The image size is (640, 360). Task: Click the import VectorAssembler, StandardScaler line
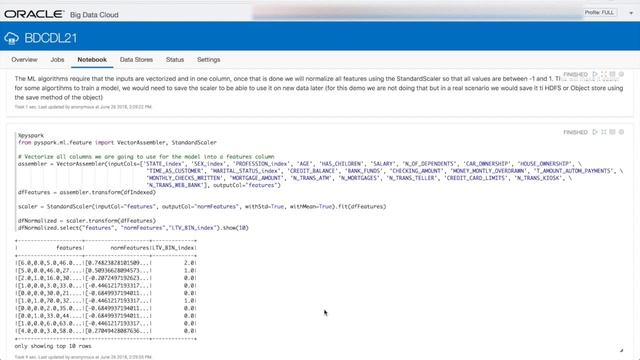coord(117,142)
